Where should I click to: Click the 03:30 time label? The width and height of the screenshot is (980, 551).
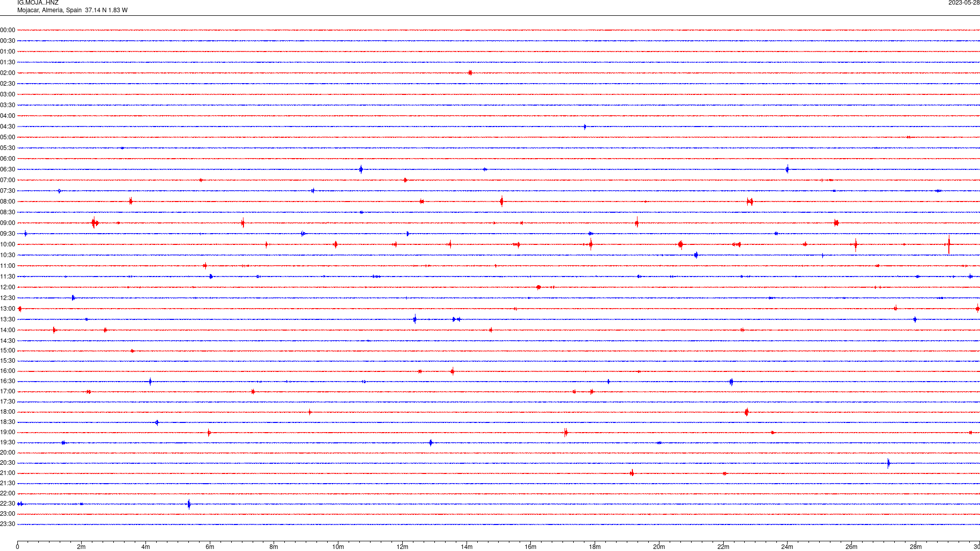coord(8,105)
